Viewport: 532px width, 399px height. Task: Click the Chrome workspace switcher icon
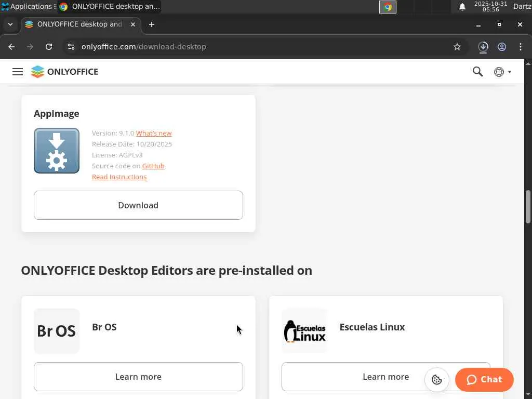(x=388, y=7)
